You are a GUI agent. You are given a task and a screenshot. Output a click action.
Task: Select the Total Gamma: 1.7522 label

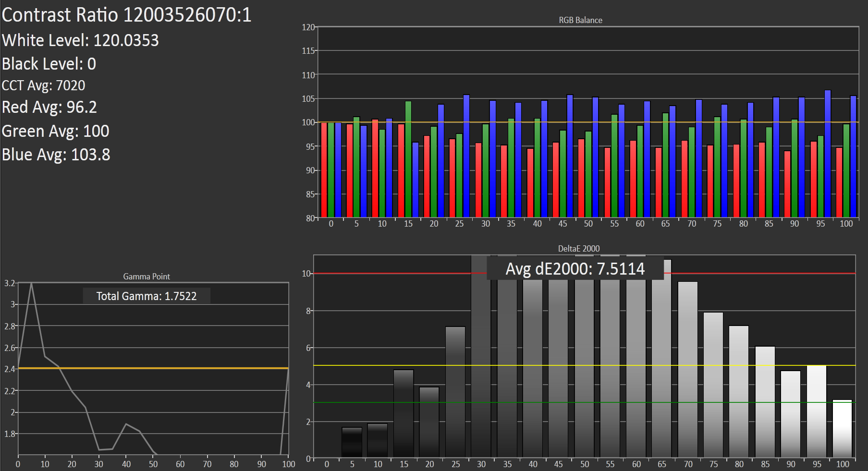click(x=147, y=296)
